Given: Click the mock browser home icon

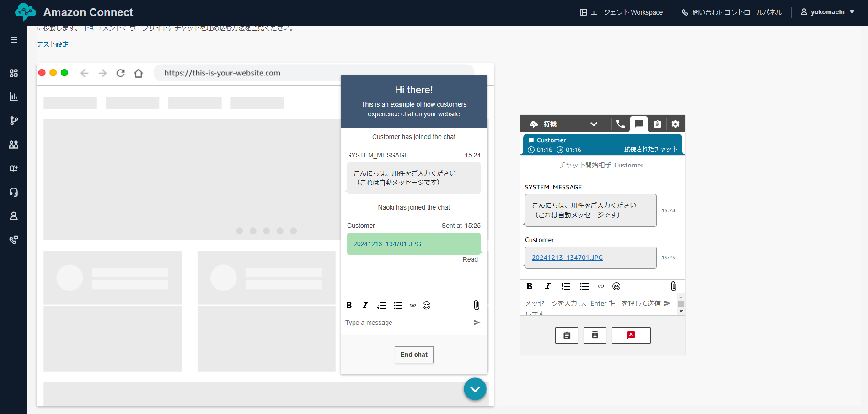Looking at the screenshot, I should click(x=139, y=73).
